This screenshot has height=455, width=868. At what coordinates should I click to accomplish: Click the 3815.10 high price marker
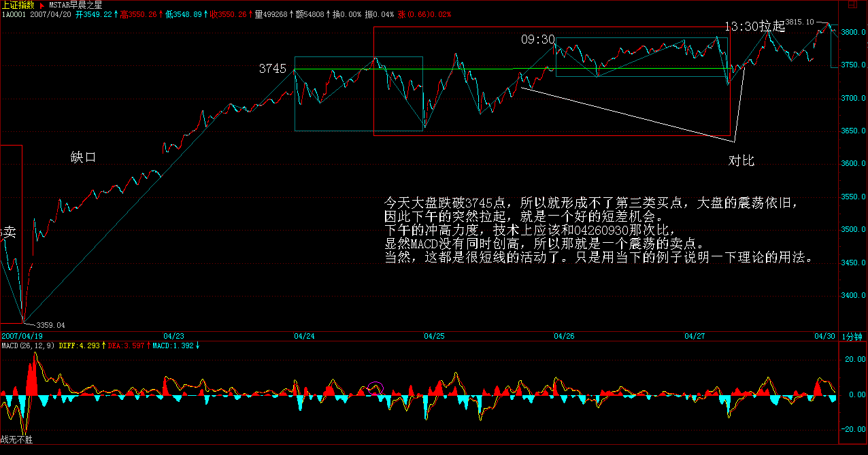[799, 22]
